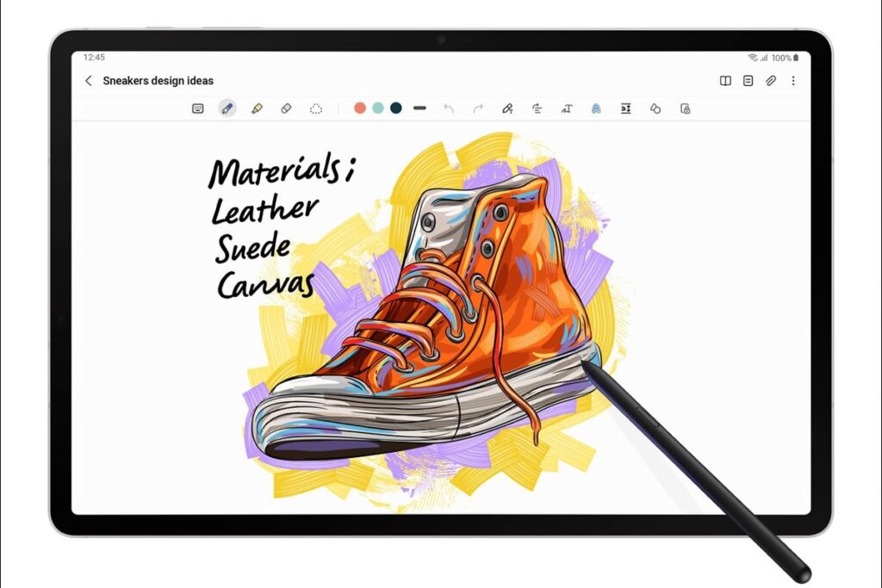Tap the Undo arrow

[x=447, y=108]
